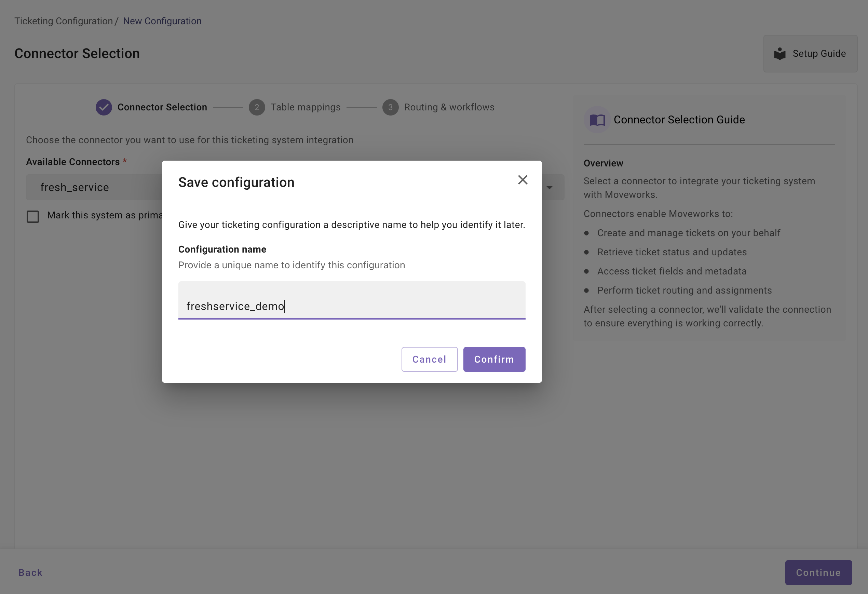
Task: Go to Table mappings step
Action: tap(305, 107)
